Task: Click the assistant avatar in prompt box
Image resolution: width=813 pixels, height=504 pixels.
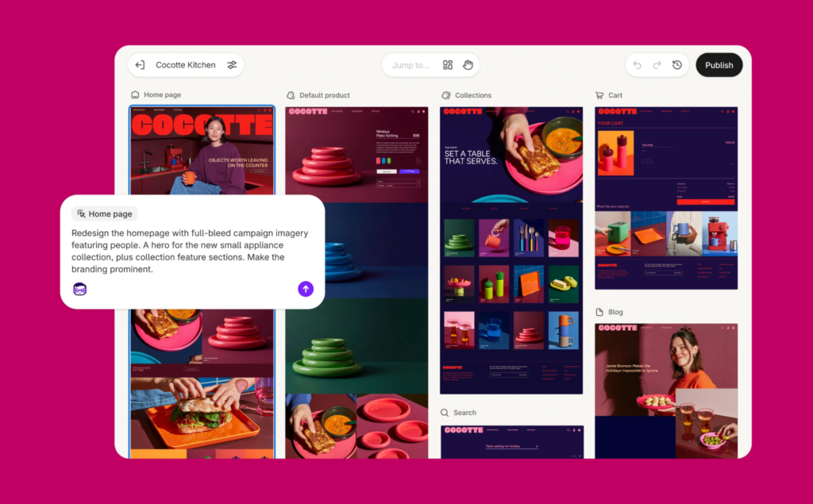Action: point(79,289)
